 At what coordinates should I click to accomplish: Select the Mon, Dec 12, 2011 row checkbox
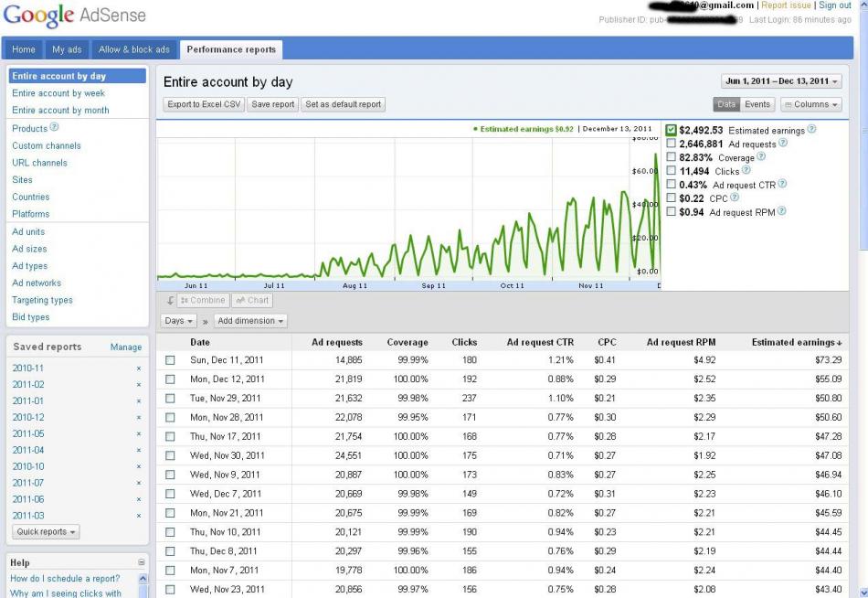tap(170, 379)
